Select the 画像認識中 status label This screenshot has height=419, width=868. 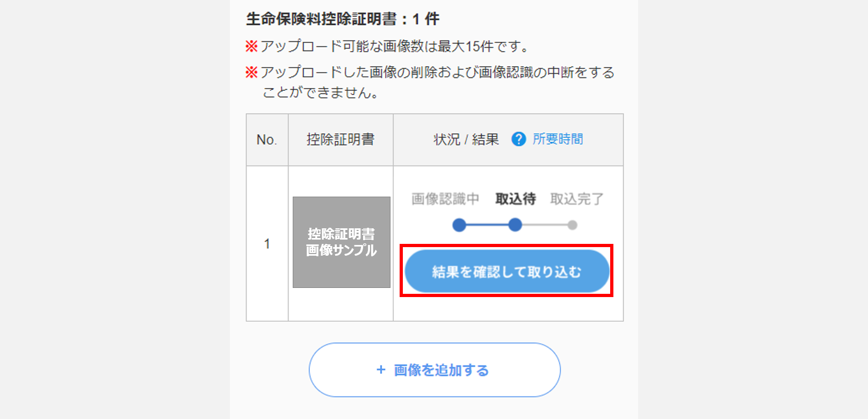point(445,199)
